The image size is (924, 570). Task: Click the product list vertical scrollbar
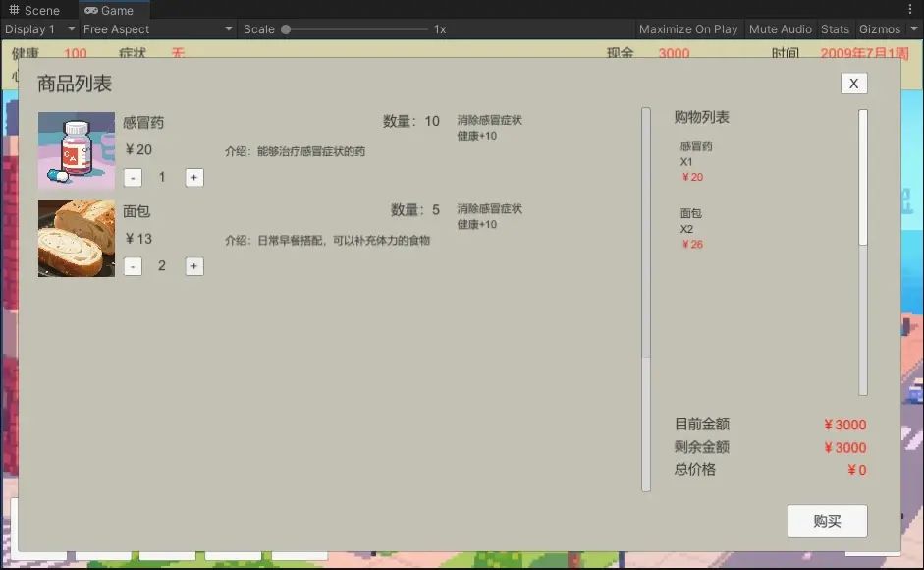pos(646,299)
